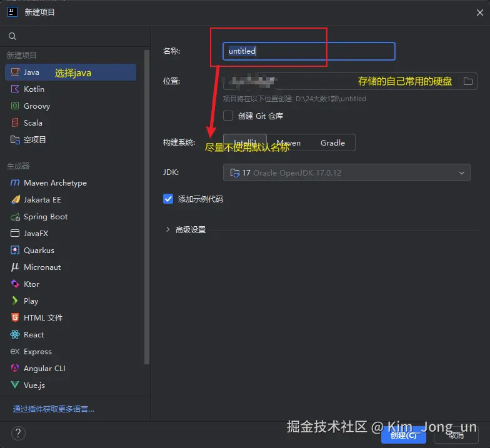The width and height of the screenshot is (490, 448).
Task: Click the Groovy generator icon
Action: [15, 106]
